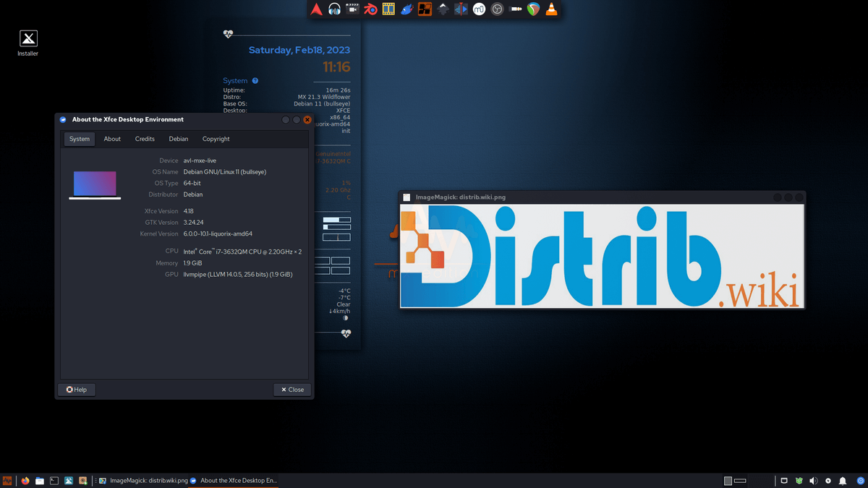Click the Intel Core i7-3632QM CPU text
This screenshot has width=868, height=488.
pyautogui.click(x=242, y=252)
